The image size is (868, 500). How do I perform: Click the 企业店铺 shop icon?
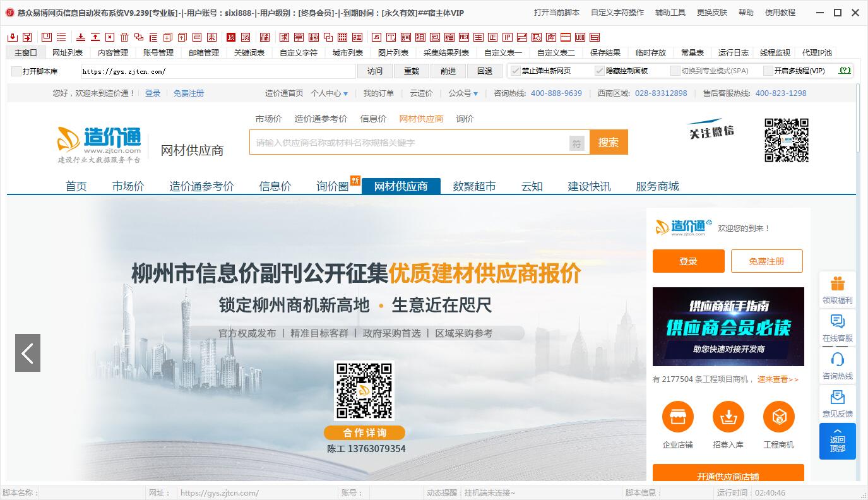coord(677,417)
